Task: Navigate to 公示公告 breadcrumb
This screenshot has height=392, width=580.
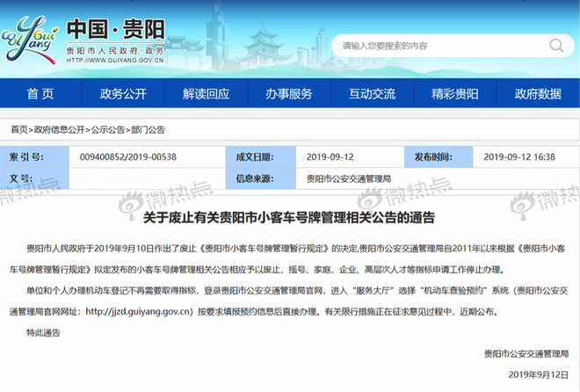Action: [x=108, y=129]
